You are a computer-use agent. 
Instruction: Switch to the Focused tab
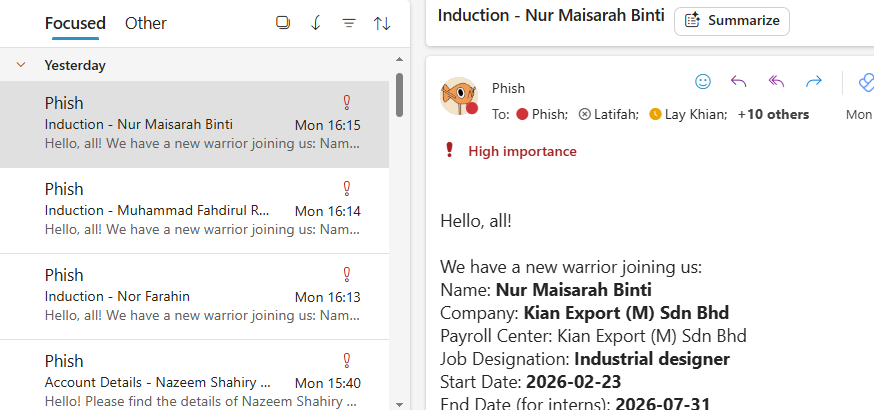click(x=75, y=23)
